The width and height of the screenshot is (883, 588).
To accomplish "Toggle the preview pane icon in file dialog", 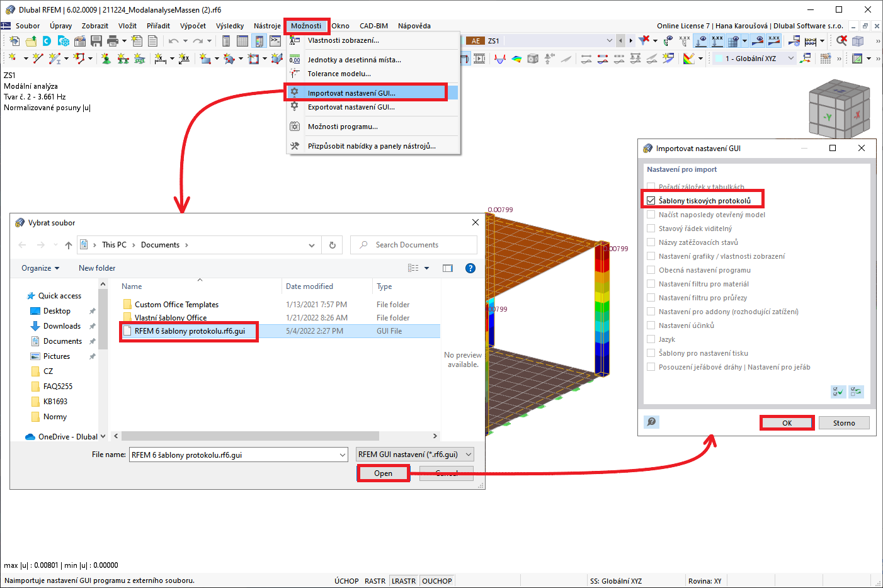I will [448, 268].
